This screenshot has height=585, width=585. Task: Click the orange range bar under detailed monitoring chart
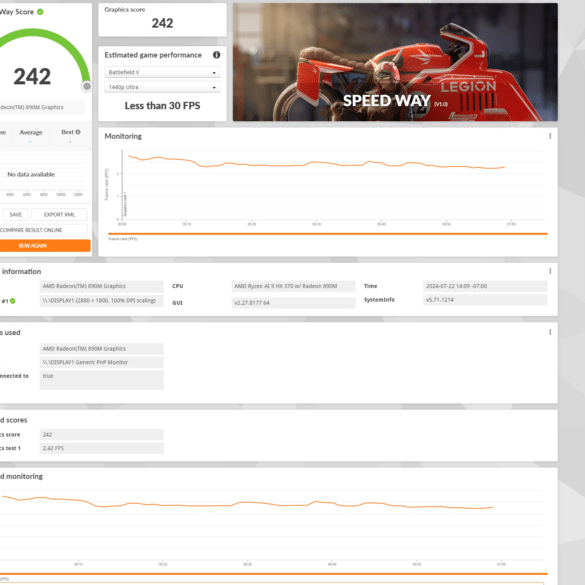(x=274, y=574)
